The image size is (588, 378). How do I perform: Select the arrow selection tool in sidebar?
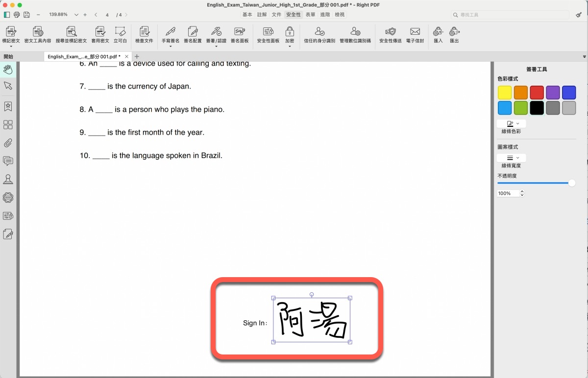8,86
